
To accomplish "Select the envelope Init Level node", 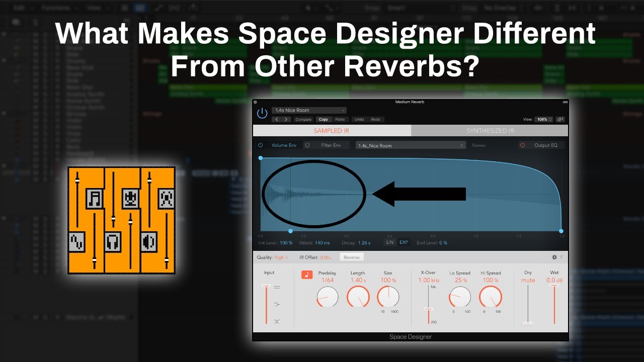I will (x=261, y=158).
